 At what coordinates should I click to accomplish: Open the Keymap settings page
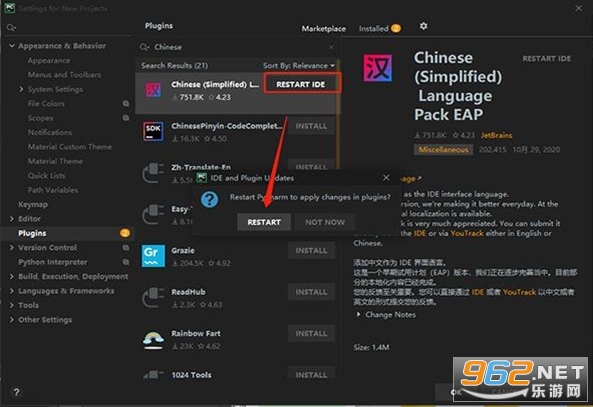(x=33, y=205)
